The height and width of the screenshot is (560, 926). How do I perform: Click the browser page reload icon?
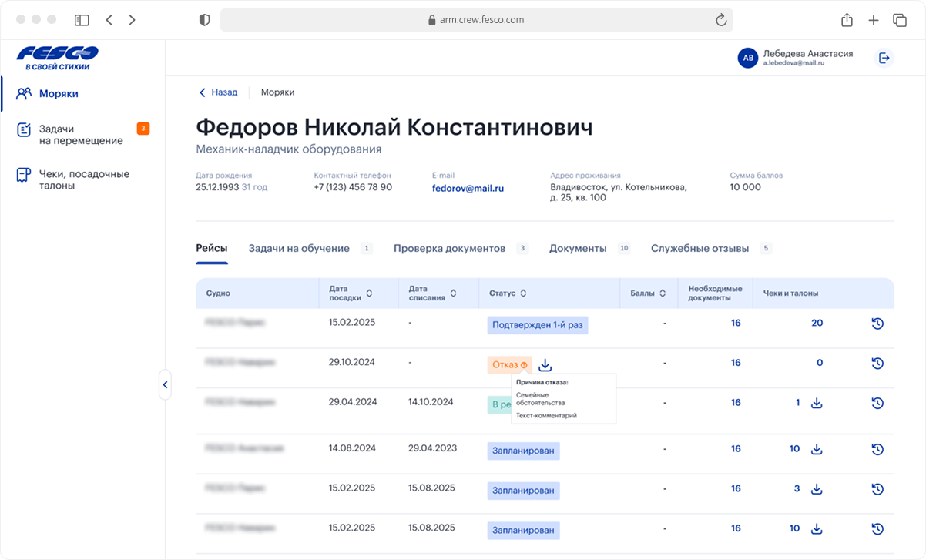[721, 20]
